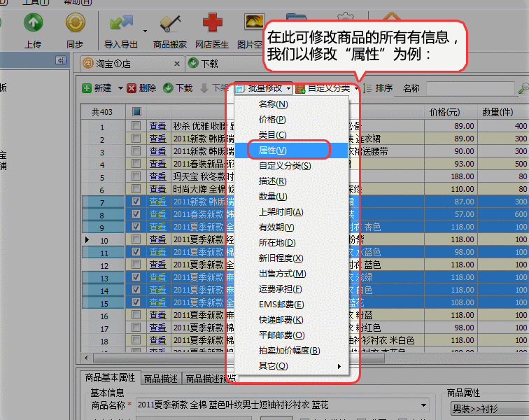Open the 商品基本属性 tab

click(x=110, y=378)
